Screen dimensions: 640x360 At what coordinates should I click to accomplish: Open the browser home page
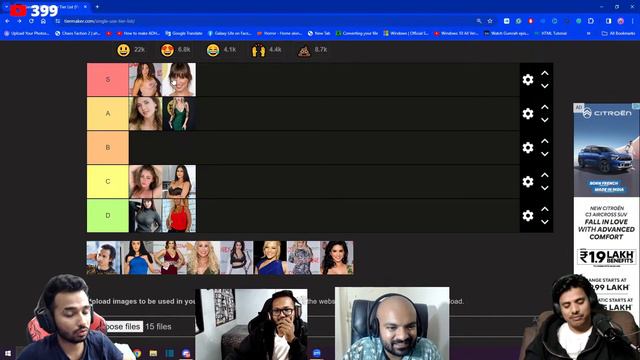point(43,21)
